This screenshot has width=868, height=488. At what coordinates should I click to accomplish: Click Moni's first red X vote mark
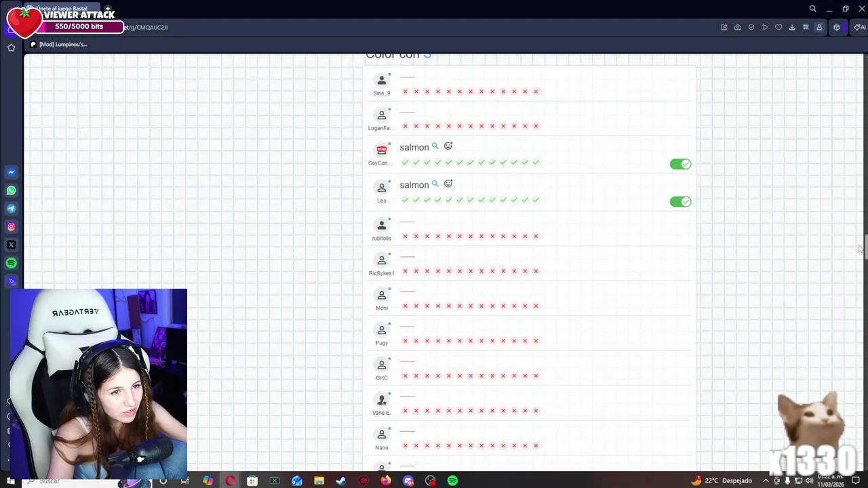[x=406, y=306]
